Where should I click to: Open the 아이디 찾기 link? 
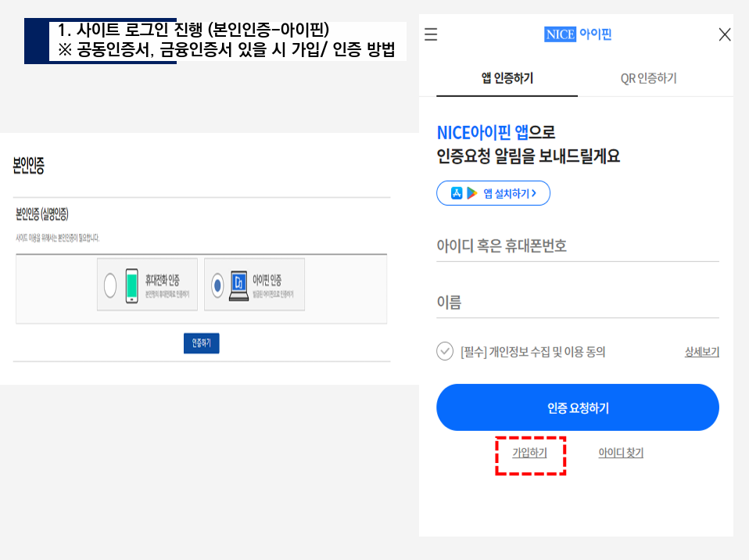(x=621, y=453)
